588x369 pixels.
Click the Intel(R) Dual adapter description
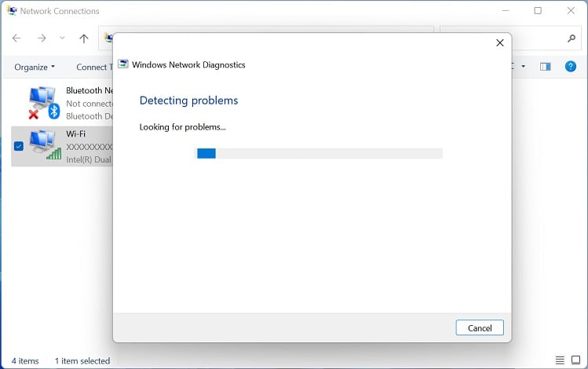click(x=89, y=159)
